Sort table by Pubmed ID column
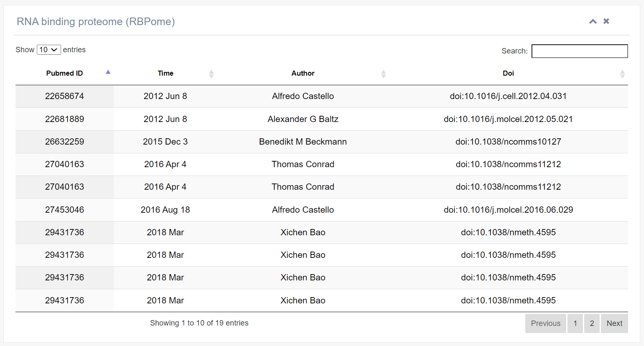644x346 pixels. [x=64, y=74]
